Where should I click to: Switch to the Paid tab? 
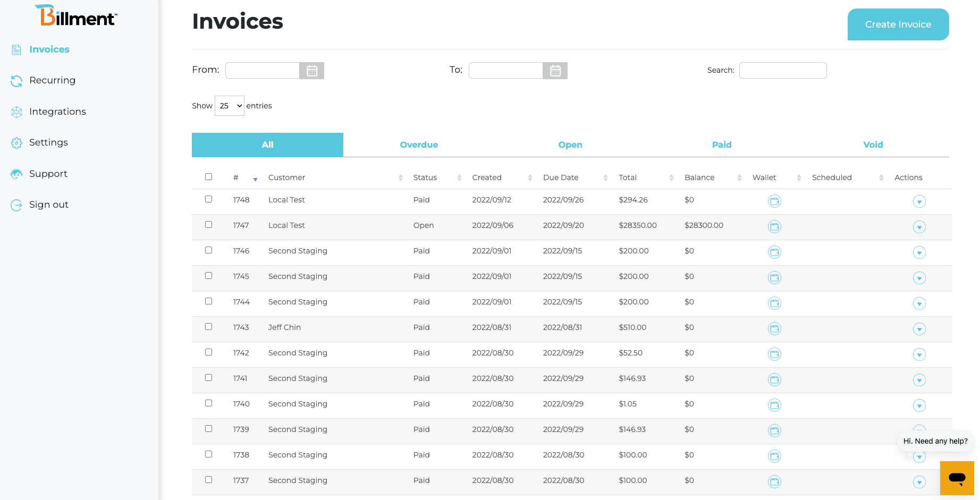[x=722, y=145]
